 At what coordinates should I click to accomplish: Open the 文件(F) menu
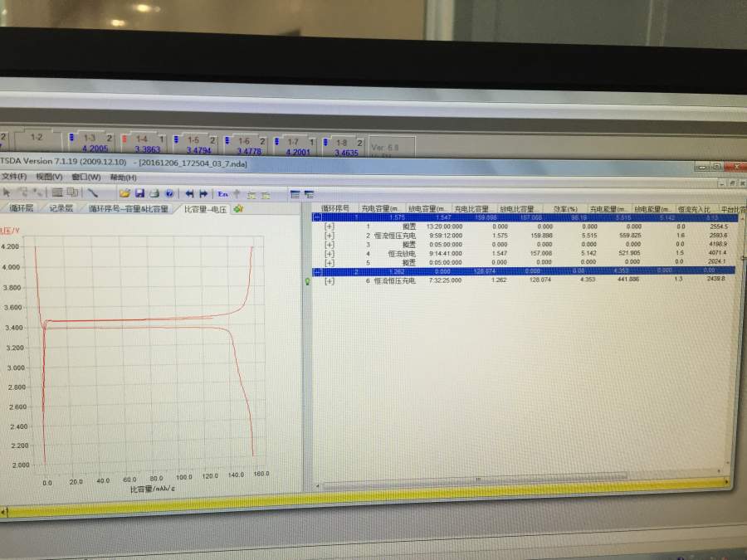(x=14, y=176)
